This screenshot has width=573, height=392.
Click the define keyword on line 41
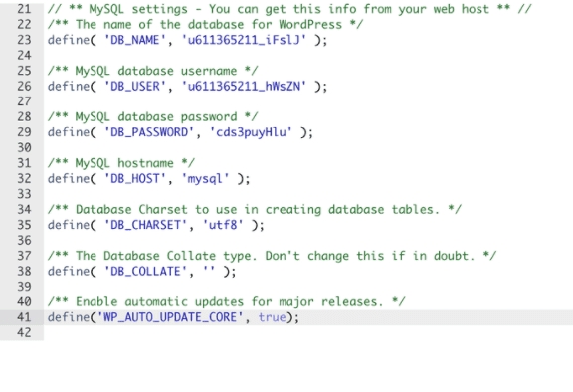(69, 317)
